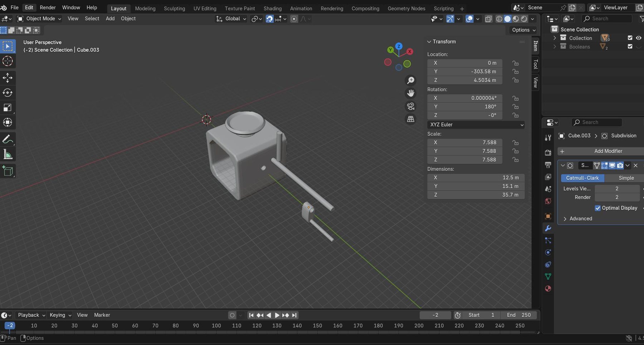Viewport: 644px width, 345px height.
Task: Toggle Collection exclude checkbox in outliner
Action: point(630,38)
